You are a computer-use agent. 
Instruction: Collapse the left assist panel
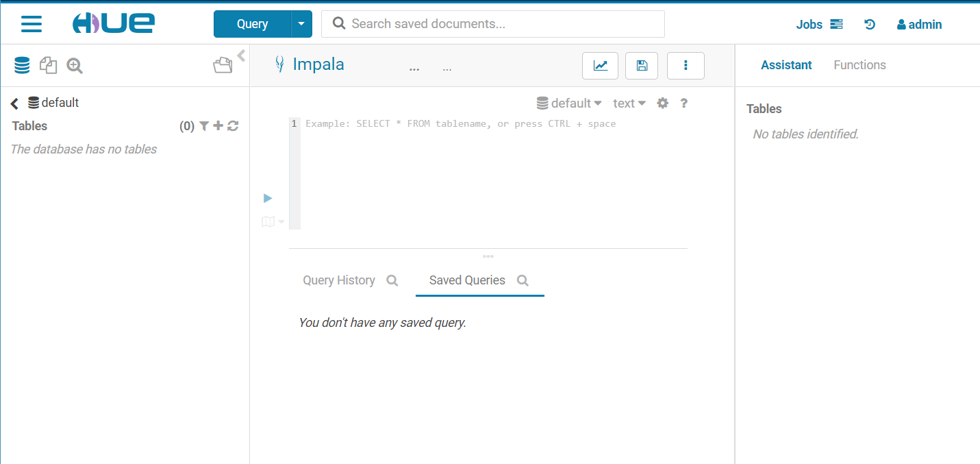click(241, 56)
